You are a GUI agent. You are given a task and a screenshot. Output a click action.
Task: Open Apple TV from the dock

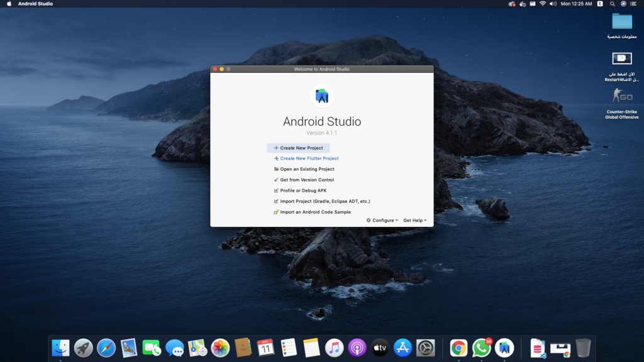click(380, 348)
